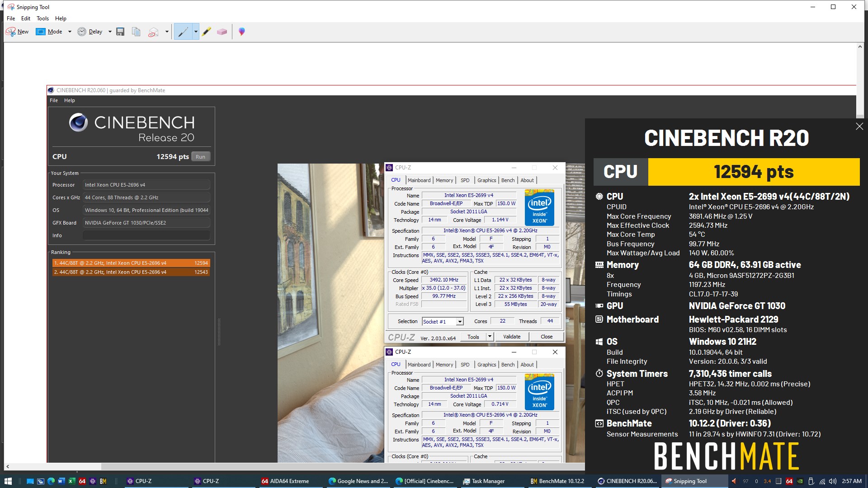Open the Windows Start menu
The image size is (868, 488).
8,481
